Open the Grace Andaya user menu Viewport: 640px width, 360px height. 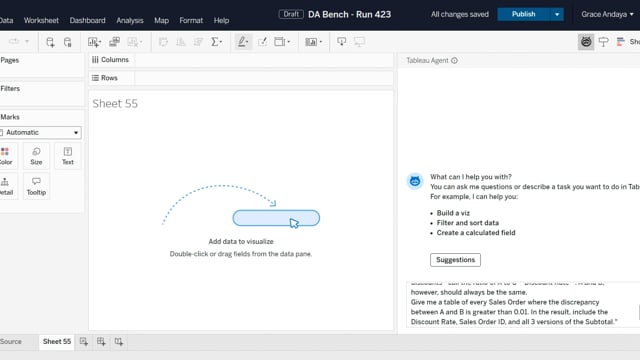[607, 14]
